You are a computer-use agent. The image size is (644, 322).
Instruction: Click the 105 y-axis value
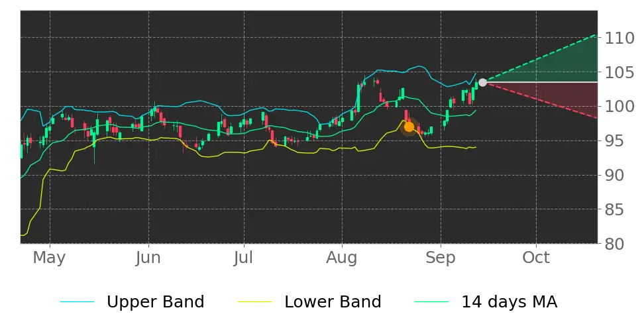coord(619,73)
